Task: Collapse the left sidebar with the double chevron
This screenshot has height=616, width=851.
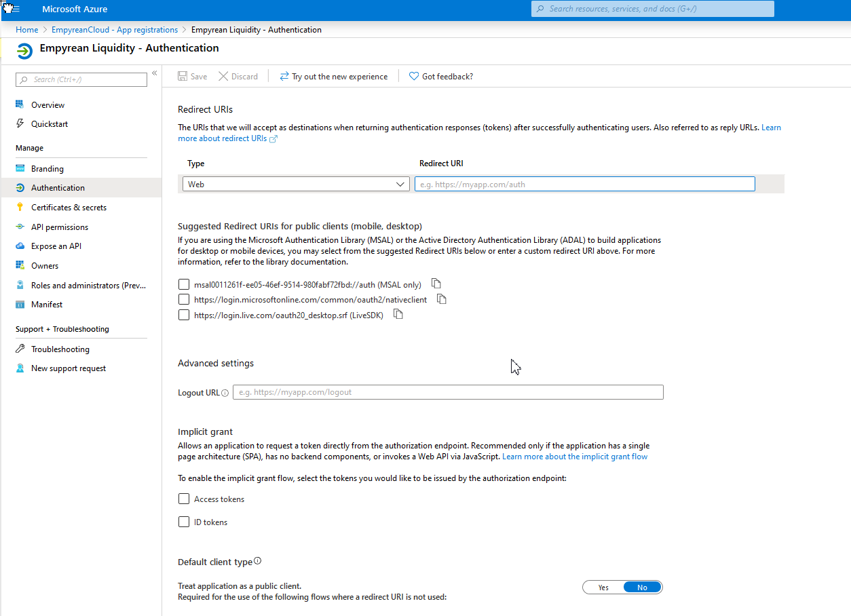Action: pos(155,73)
